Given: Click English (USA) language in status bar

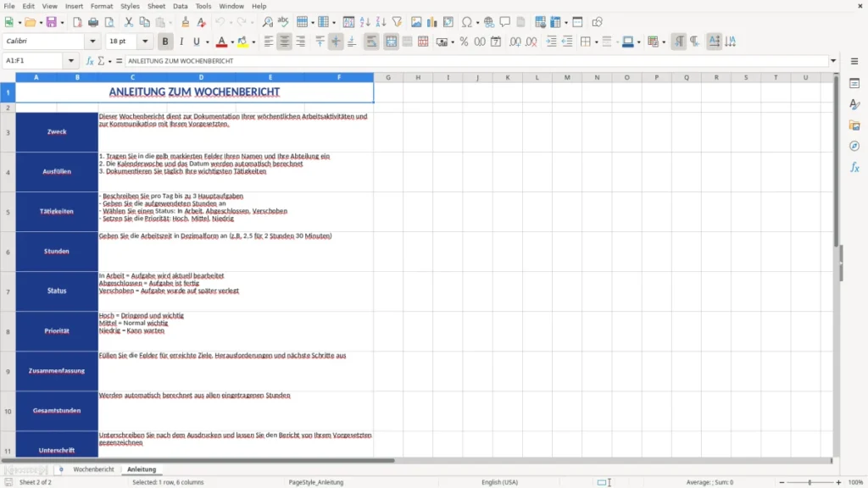Looking at the screenshot, I should coord(500,482).
